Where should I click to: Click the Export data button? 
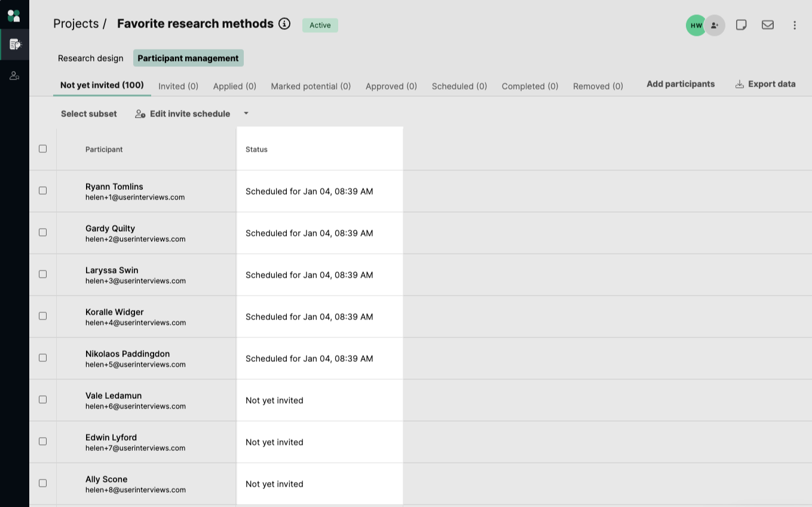[765, 84]
